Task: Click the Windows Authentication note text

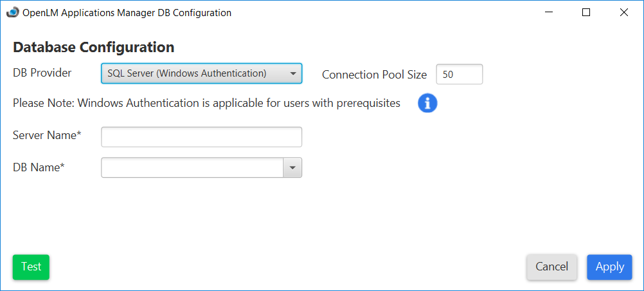Action: (206, 103)
